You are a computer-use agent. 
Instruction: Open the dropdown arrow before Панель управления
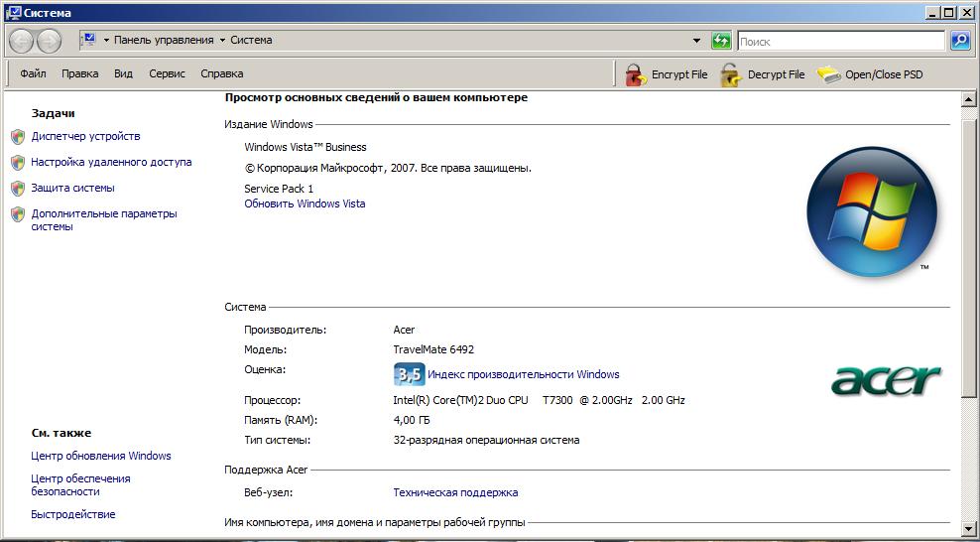(x=106, y=40)
